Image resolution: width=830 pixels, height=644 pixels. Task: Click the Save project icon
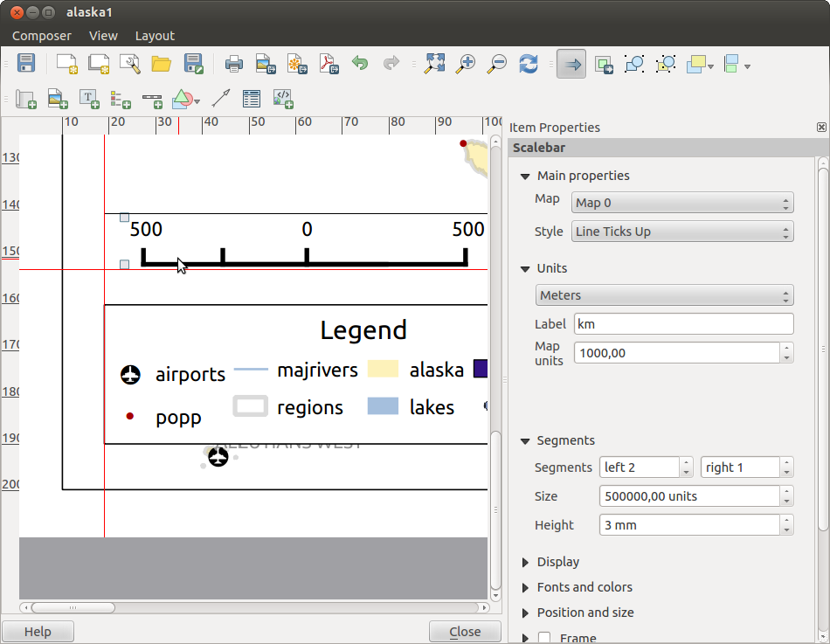pos(26,63)
